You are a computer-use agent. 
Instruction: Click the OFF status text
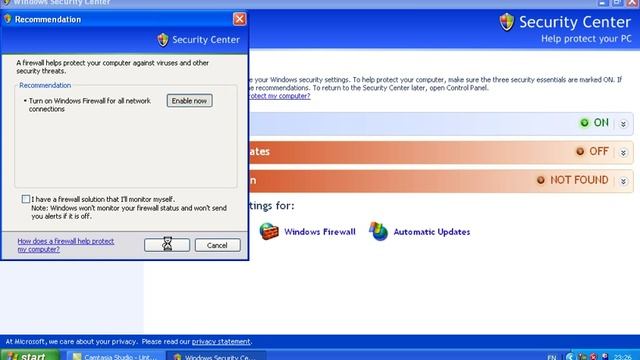(599, 151)
